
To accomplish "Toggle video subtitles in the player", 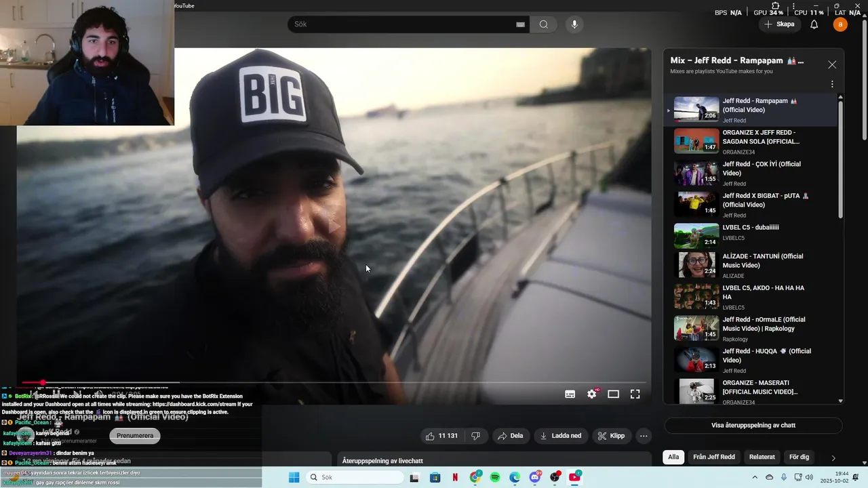I will tap(570, 394).
